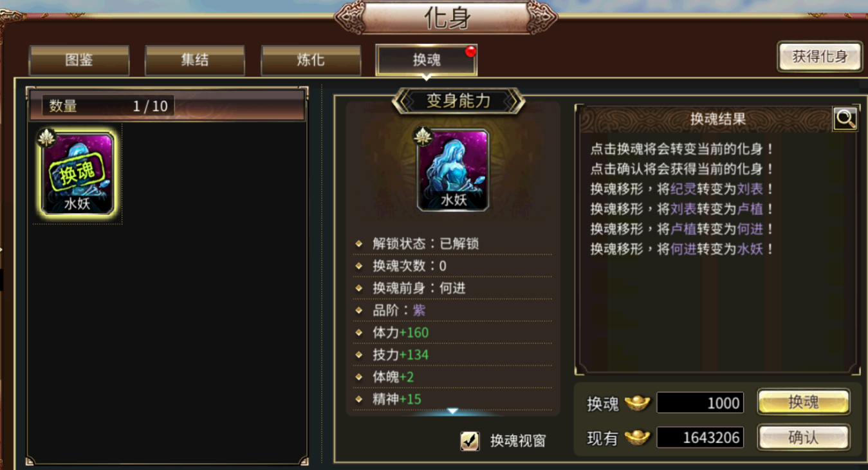Toggle the 换魂视窗 checkbox
Viewport: 868px width, 470px height.
point(470,440)
